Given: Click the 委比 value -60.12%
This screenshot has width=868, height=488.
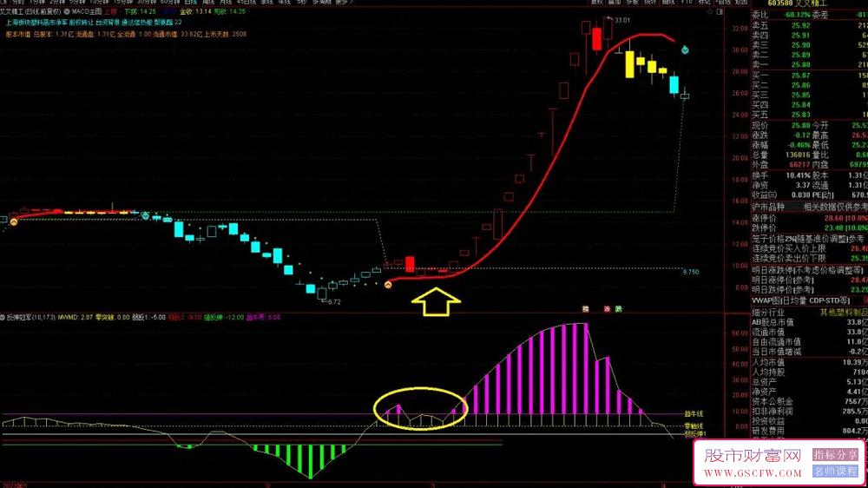Looking at the screenshot, I should tap(796, 15).
